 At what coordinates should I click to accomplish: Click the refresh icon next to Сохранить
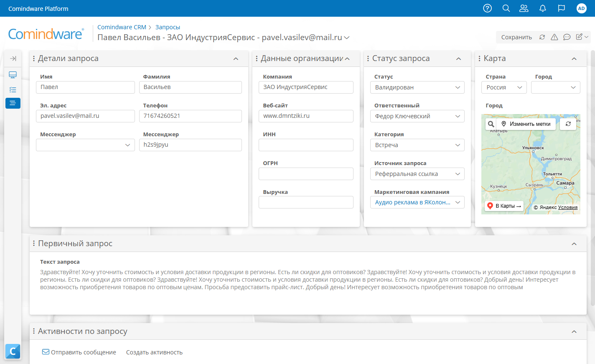click(542, 37)
